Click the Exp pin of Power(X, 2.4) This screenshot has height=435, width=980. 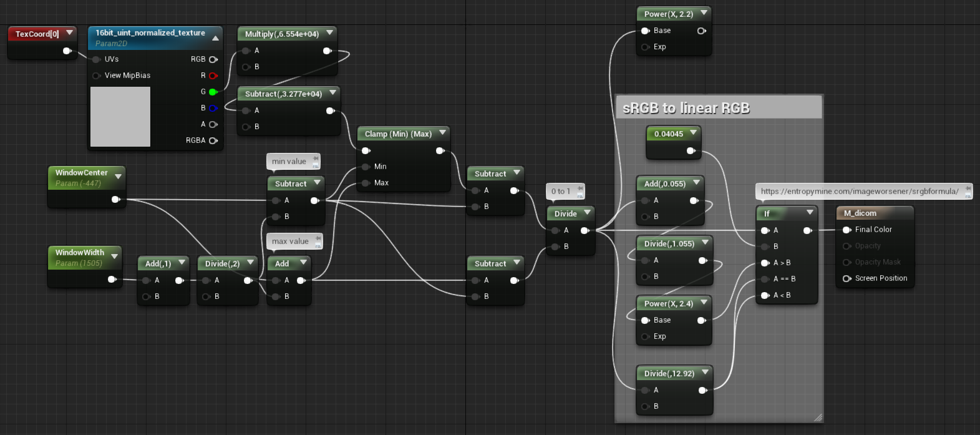[x=646, y=336]
